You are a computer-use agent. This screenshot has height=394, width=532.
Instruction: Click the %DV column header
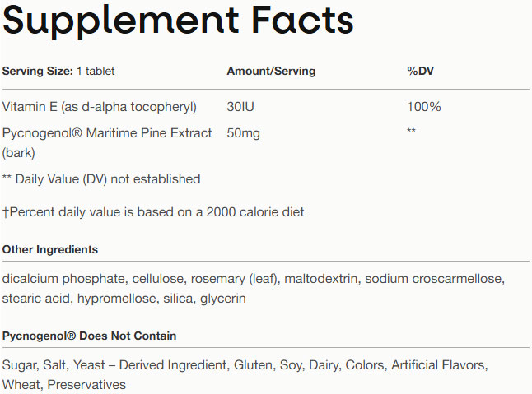pyautogui.click(x=420, y=72)
